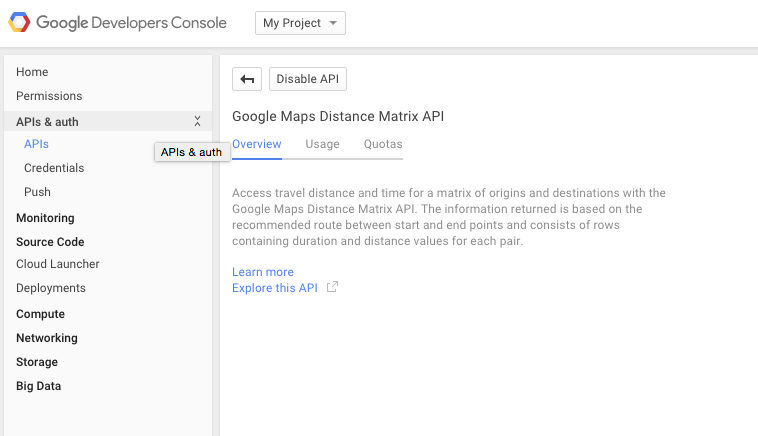Expand the Source Code section
Screen dimensions: 758x436
[x=50, y=242]
